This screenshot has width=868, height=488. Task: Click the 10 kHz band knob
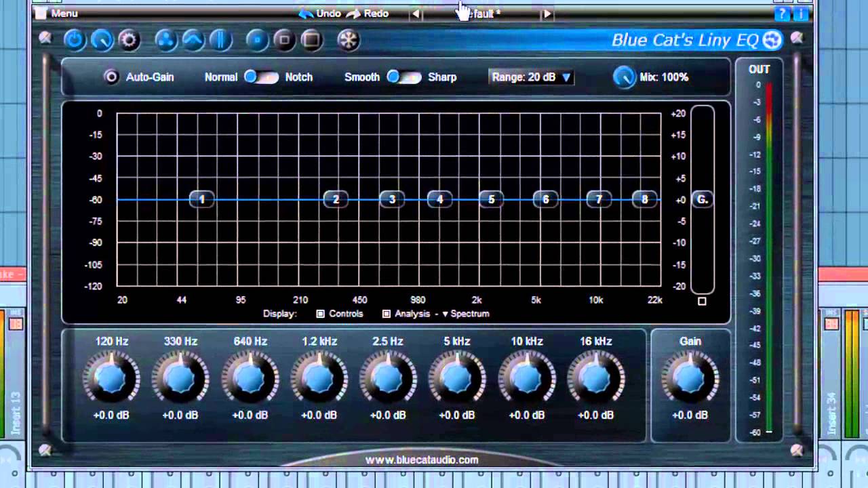click(x=527, y=378)
